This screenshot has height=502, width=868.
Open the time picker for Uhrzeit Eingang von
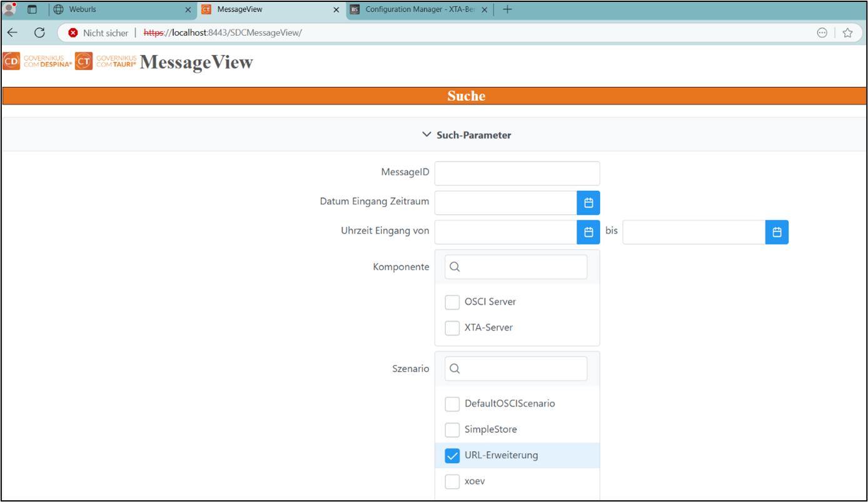(588, 232)
